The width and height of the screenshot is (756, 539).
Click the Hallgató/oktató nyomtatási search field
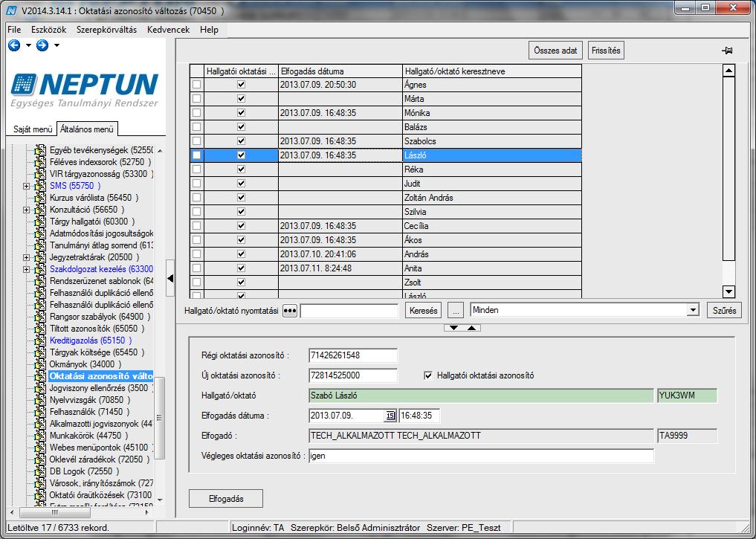[349, 311]
